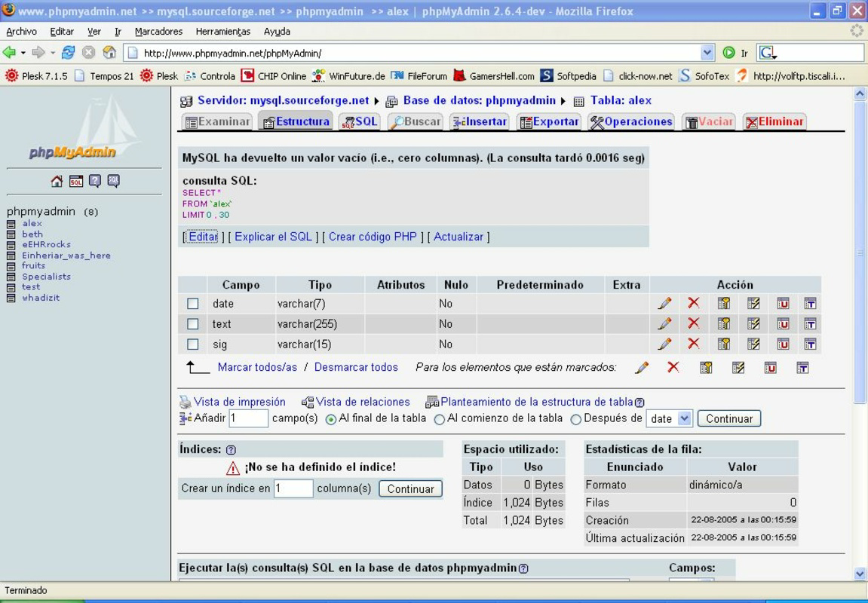Screen dimensions: 868x603
Task: Check the checkbox for sig field
Action: point(192,344)
